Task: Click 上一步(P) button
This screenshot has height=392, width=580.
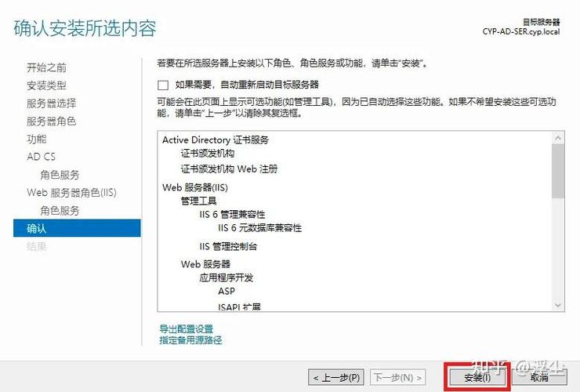Action: pos(336,378)
